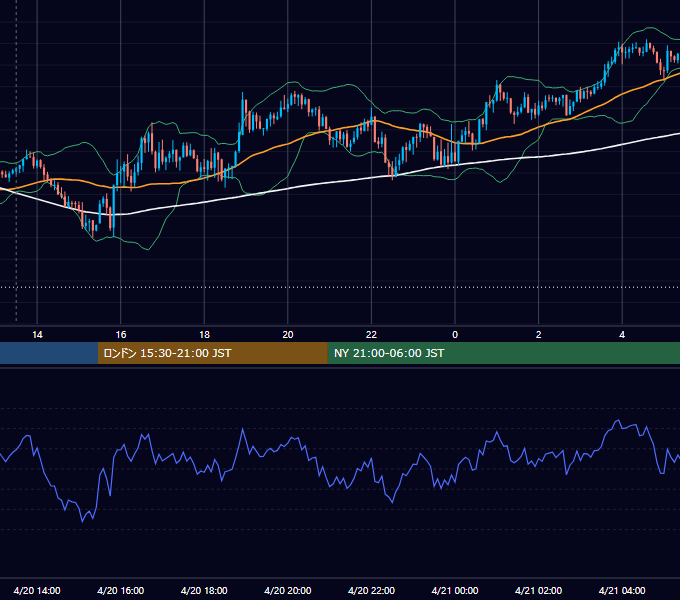Click the 4/21 00:00 date label
This screenshot has height=600, width=680.
[x=455, y=590]
